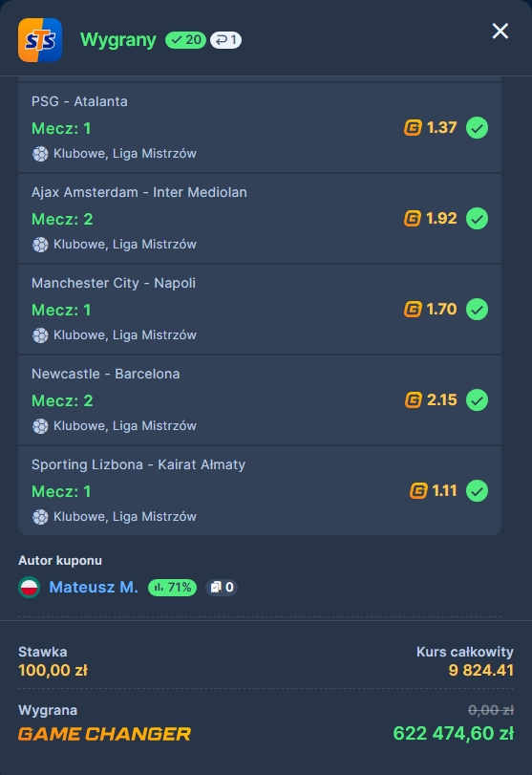Click the green checkmark on Manchester City - Napoli

[x=478, y=310]
